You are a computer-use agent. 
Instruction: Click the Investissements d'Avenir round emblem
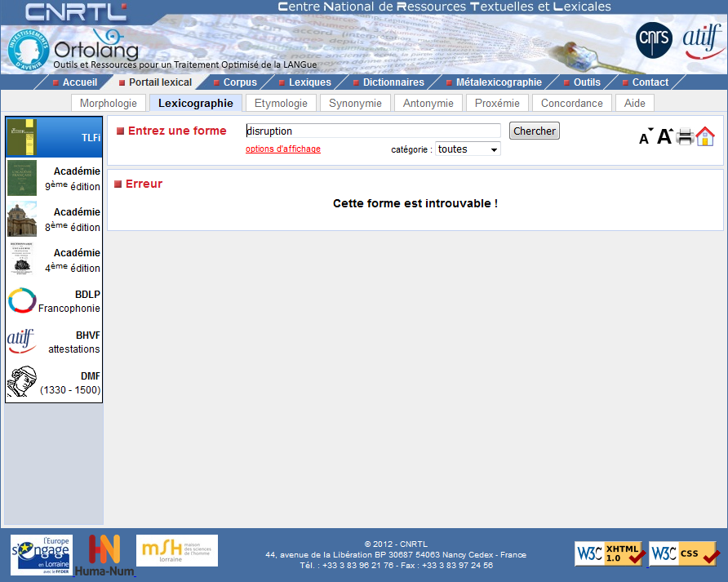click(x=29, y=50)
